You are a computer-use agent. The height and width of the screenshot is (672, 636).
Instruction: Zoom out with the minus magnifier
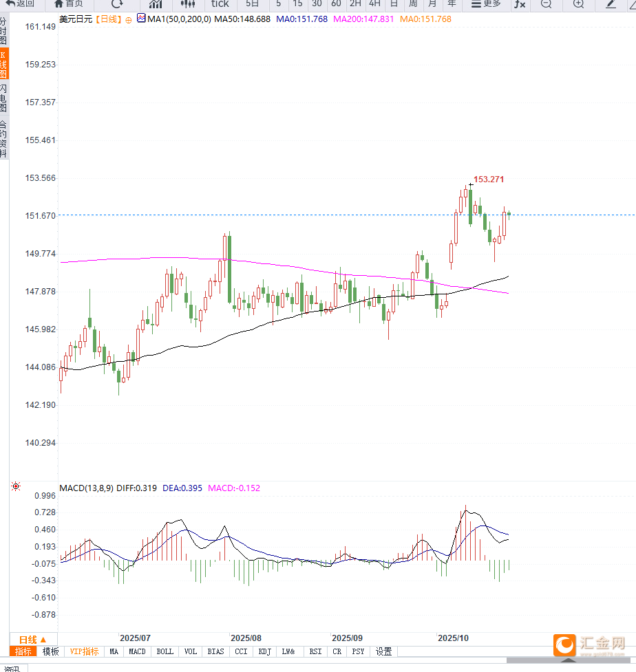click(546, 4)
